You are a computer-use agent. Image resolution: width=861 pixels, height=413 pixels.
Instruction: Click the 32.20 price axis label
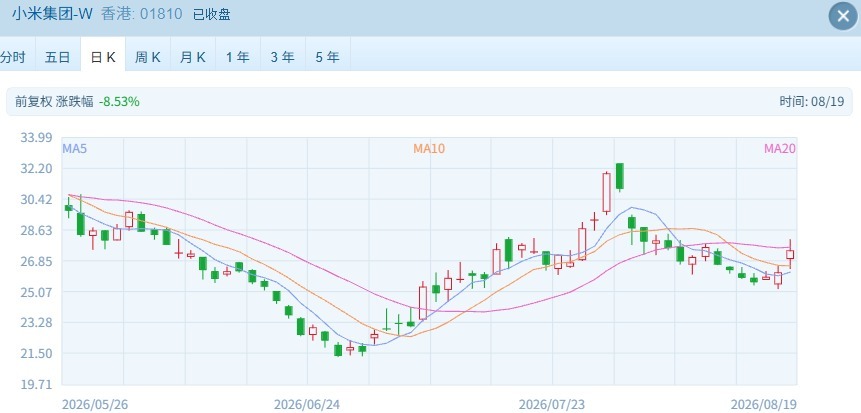[36, 168]
